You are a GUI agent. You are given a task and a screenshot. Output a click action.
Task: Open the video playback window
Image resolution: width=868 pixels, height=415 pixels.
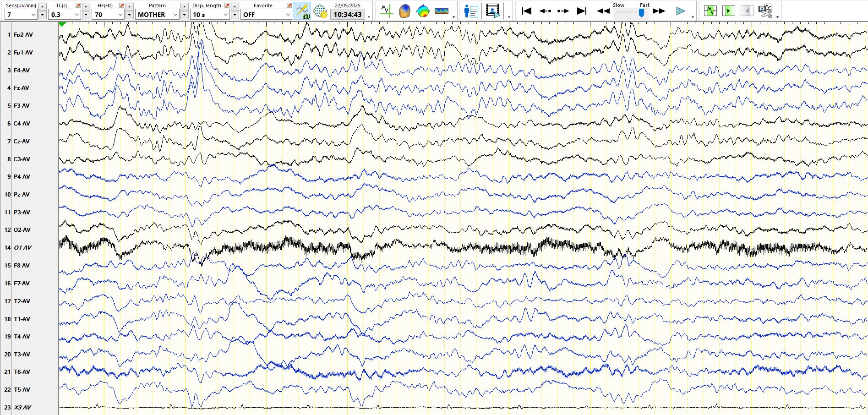click(x=493, y=11)
